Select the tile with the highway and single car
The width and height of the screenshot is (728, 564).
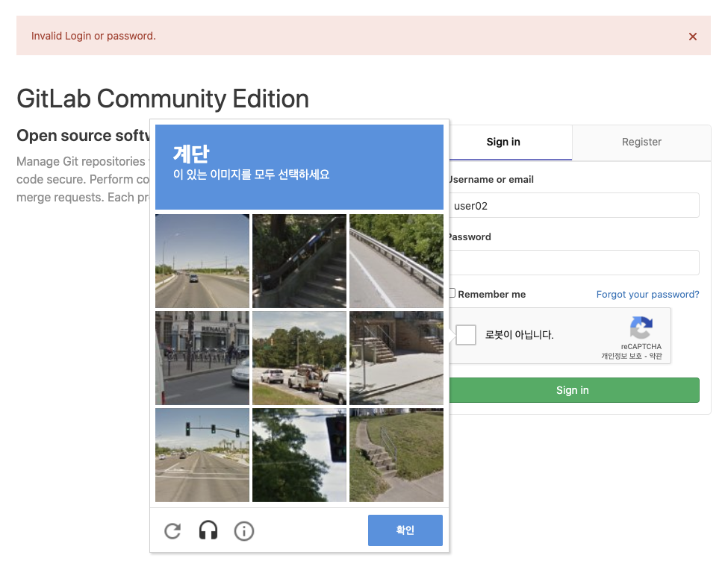pyautogui.click(x=202, y=261)
